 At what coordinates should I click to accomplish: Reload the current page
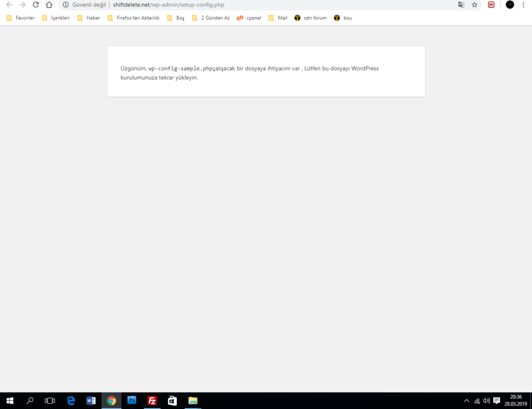(35, 5)
